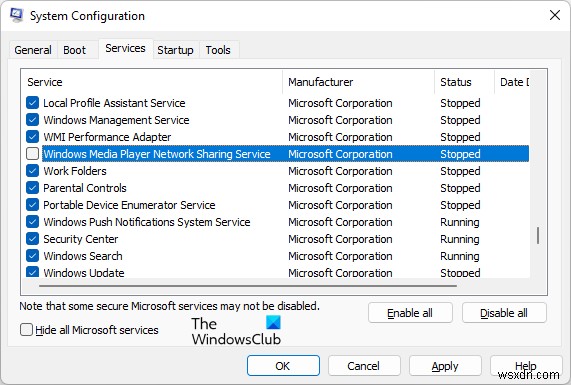Click Microsoft Corporation in Windows Search row
The height and width of the screenshot is (385, 571).
click(x=340, y=256)
